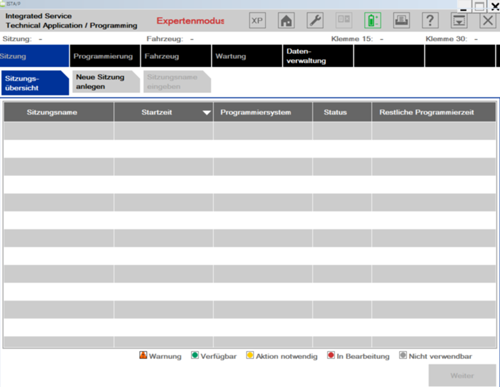
Task: Click the print icon
Action: pyautogui.click(x=401, y=21)
